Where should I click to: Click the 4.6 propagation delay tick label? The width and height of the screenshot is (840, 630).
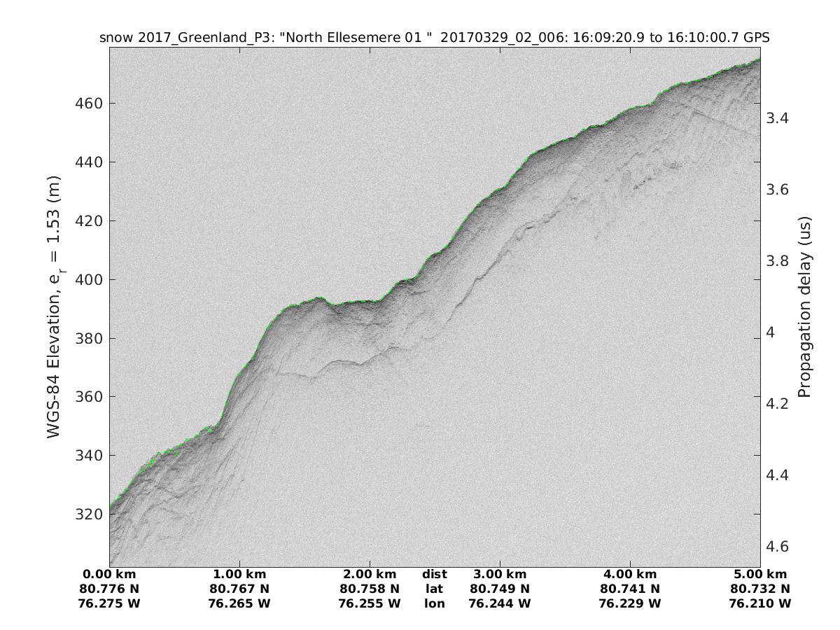click(778, 546)
